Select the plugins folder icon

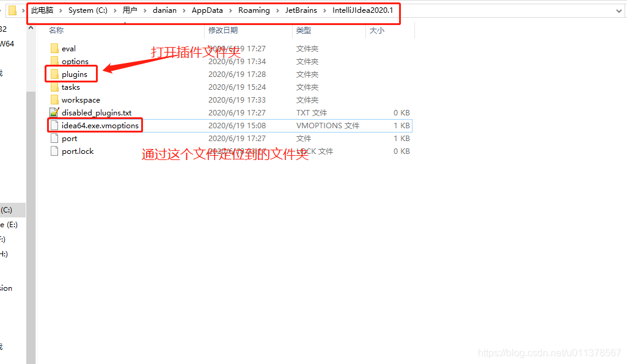click(x=55, y=74)
